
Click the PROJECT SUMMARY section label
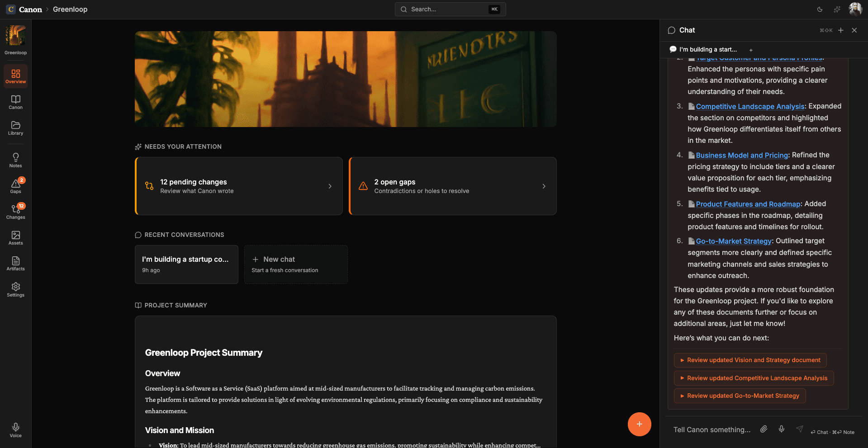click(175, 305)
